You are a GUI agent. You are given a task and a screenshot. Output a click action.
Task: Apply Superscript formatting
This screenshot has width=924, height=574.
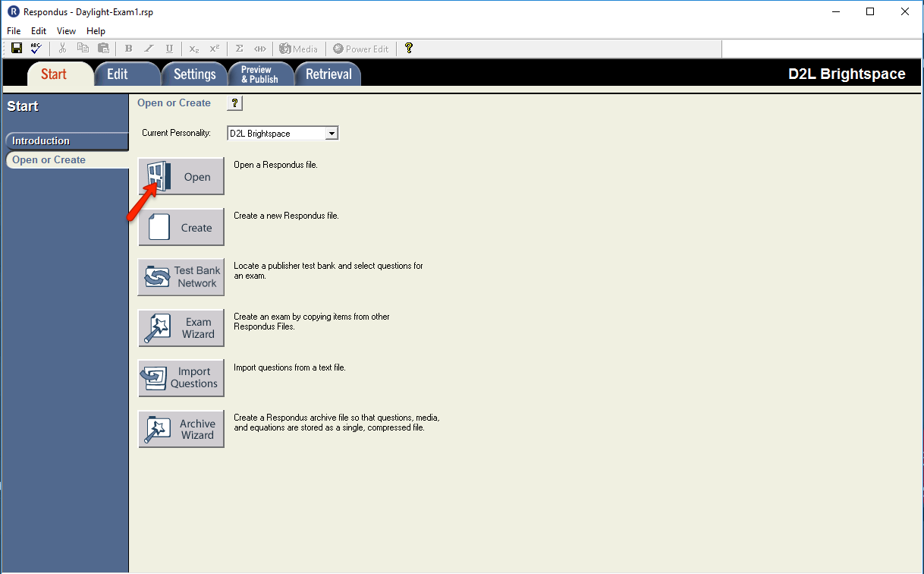point(215,49)
